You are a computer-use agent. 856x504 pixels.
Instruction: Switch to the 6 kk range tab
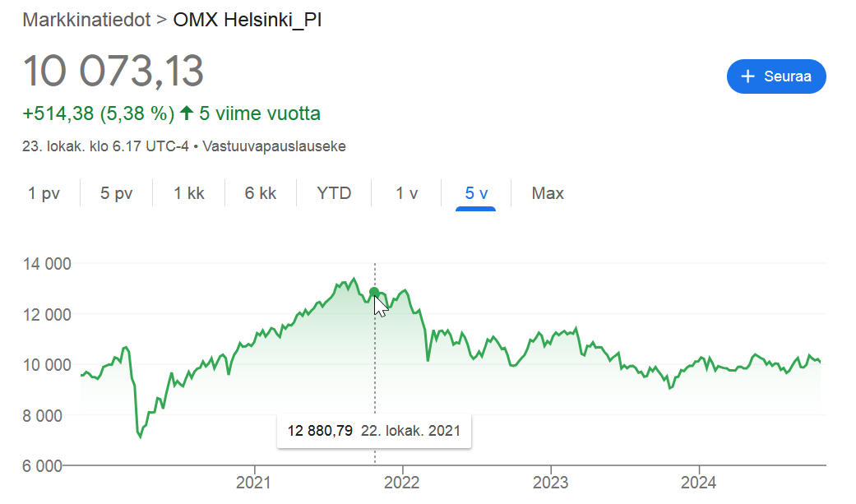coord(261,193)
